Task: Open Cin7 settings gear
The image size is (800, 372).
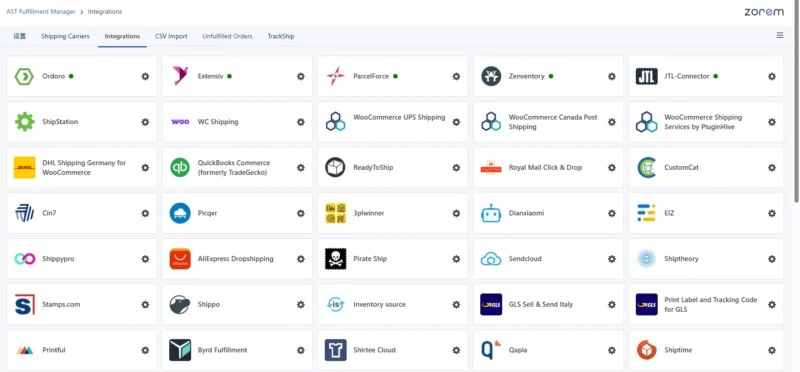Action: 145,213
